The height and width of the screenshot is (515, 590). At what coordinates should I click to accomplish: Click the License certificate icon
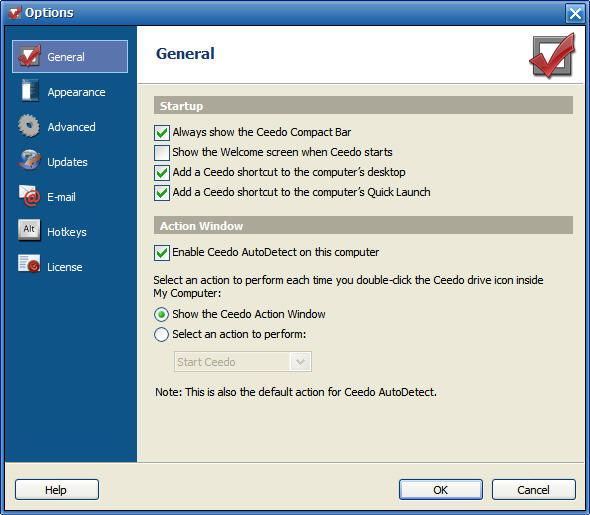coord(29,264)
